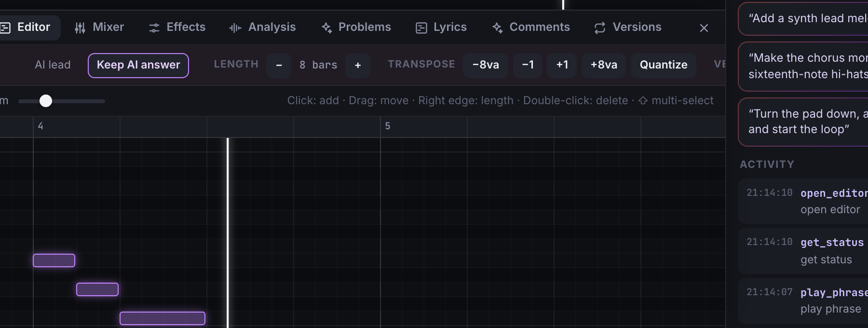
Task: Click the zoom slider handle
Action: [x=46, y=101]
